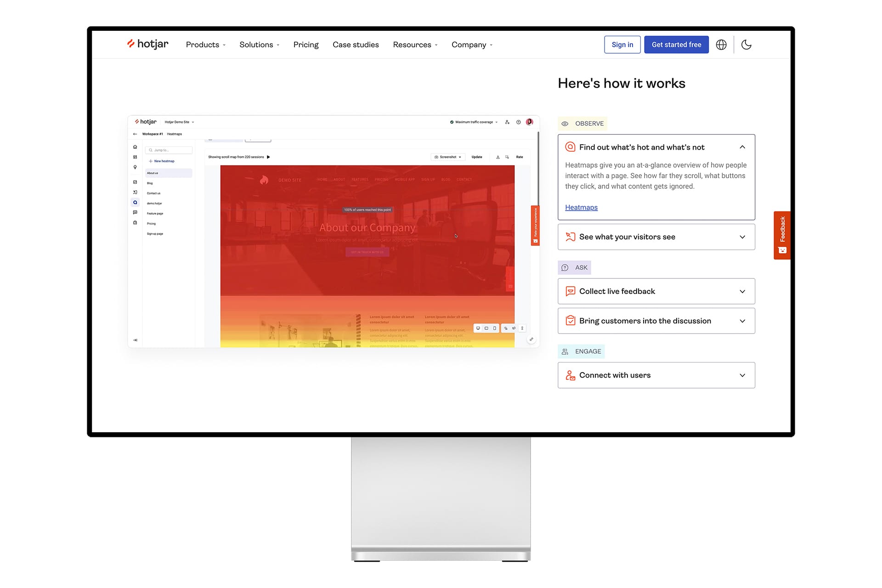Screen dimensions: 882x588
Task: Click the engage section icon next to ENGAGE
Action: click(565, 351)
